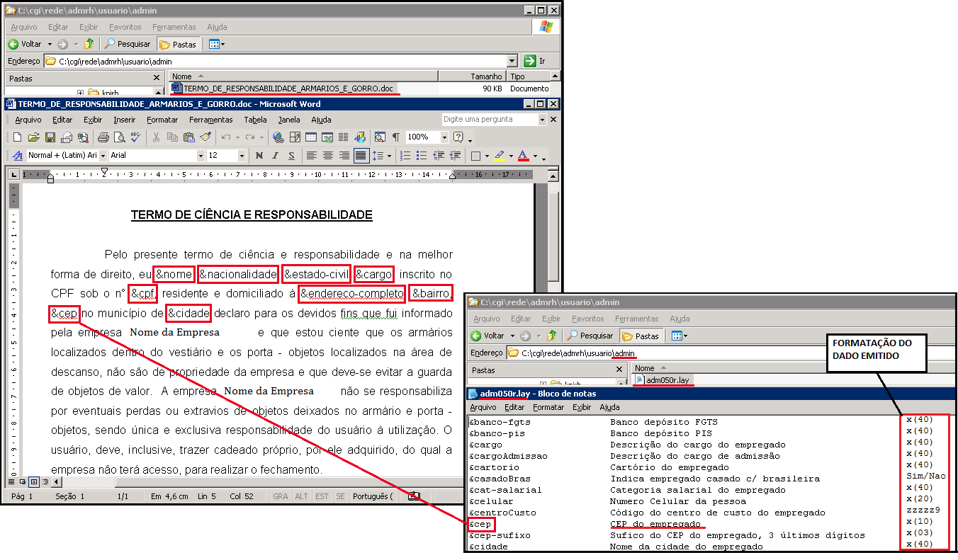Screen dimensions: 958x560
Task: Open the font color palette arrow
Action: pos(535,156)
